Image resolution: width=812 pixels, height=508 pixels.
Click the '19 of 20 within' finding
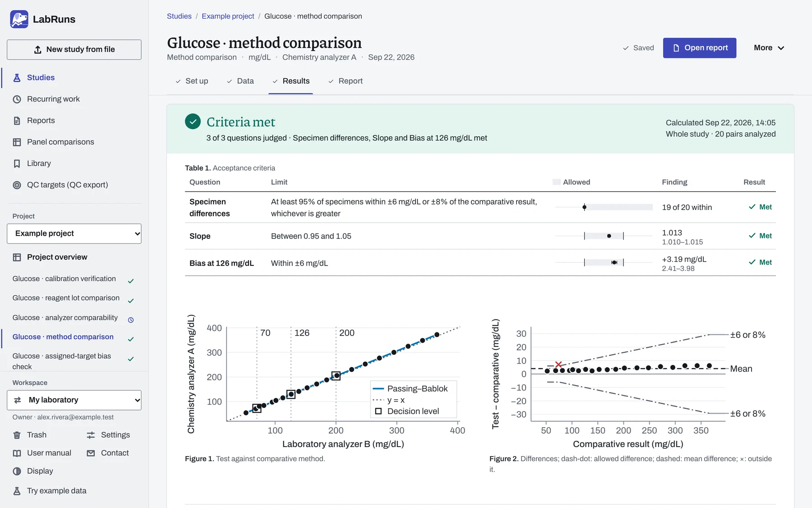tap(687, 207)
